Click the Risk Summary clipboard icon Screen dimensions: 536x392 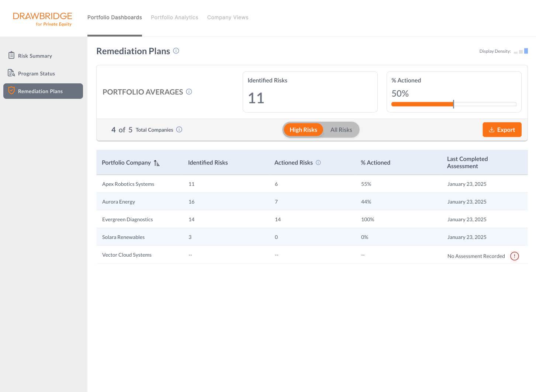(x=11, y=55)
